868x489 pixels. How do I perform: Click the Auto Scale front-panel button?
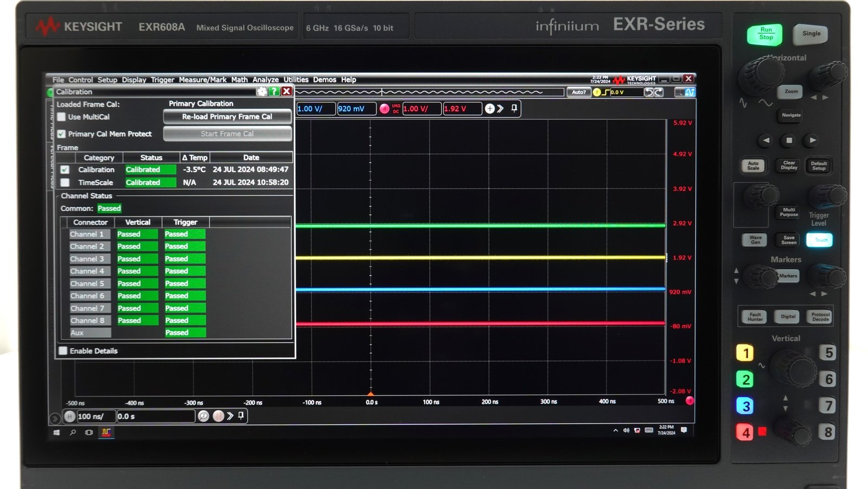tap(754, 166)
